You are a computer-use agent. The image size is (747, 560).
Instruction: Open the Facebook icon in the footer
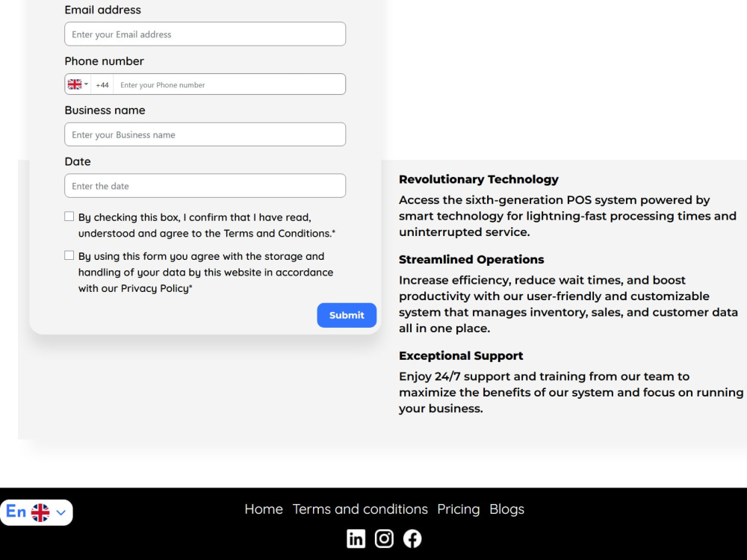click(412, 538)
